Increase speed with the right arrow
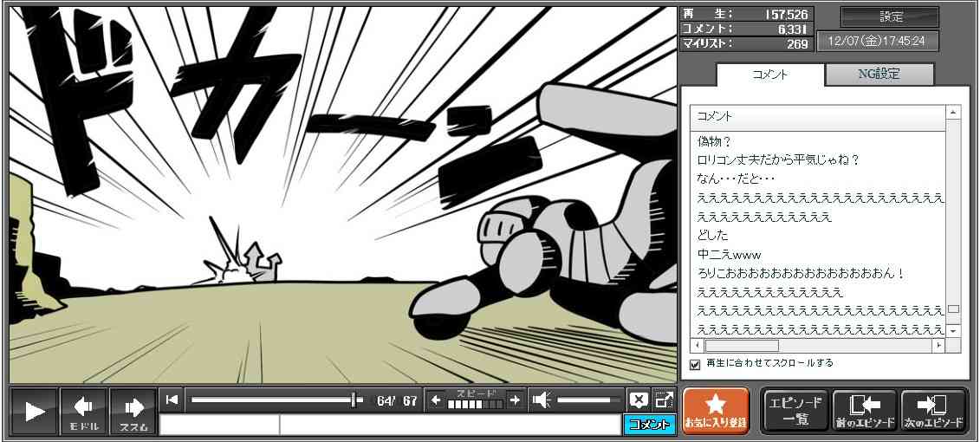Image resolution: width=980 pixels, height=442 pixels. [x=514, y=400]
